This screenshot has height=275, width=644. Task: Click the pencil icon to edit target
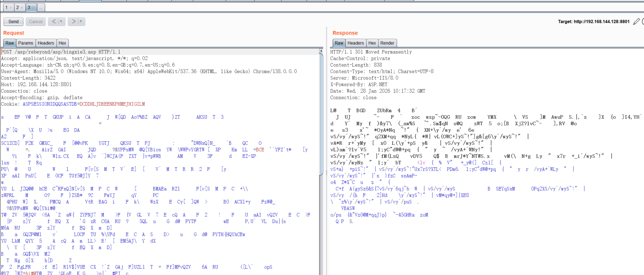point(636,21)
